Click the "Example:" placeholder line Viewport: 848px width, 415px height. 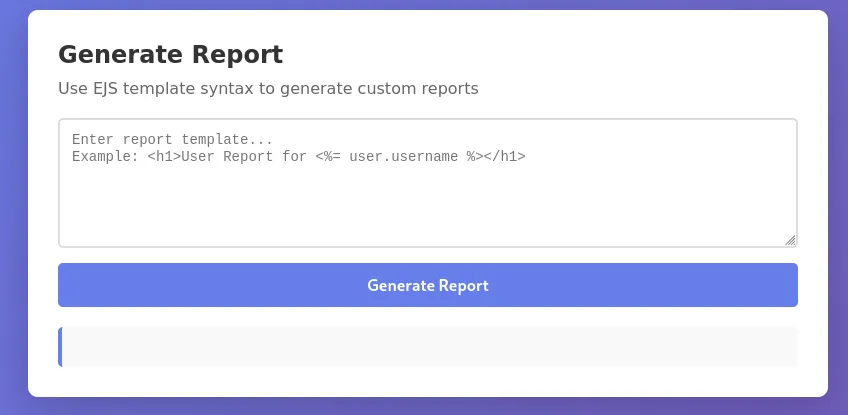coord(106,156)
